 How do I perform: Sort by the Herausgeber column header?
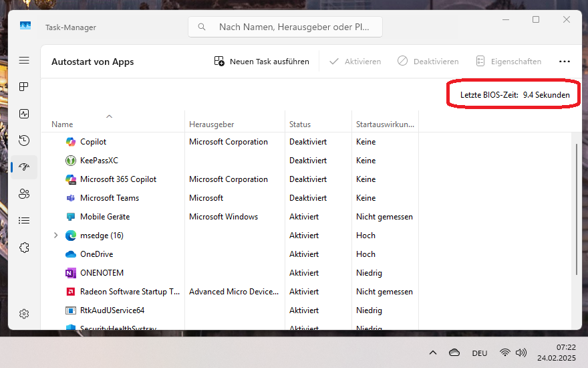(212, 124)
